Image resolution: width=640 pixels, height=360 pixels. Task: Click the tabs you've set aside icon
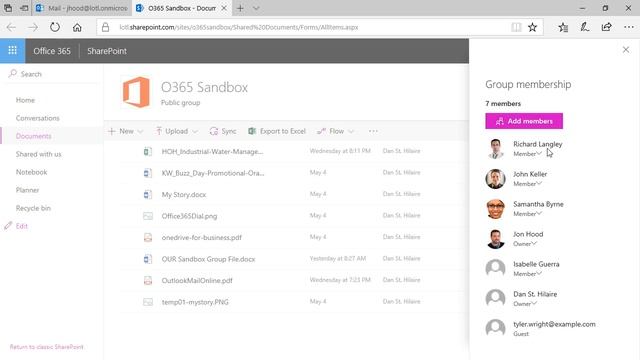[x=8, y=8]
